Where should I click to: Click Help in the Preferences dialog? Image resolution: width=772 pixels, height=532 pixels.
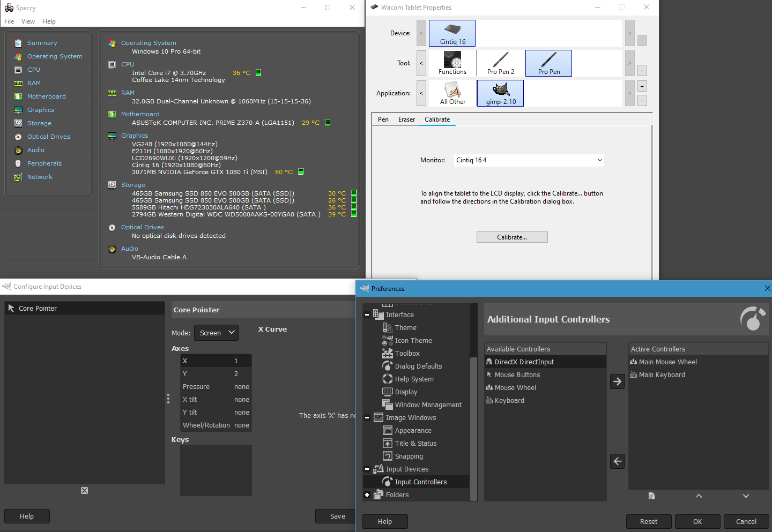coord(385,522)
